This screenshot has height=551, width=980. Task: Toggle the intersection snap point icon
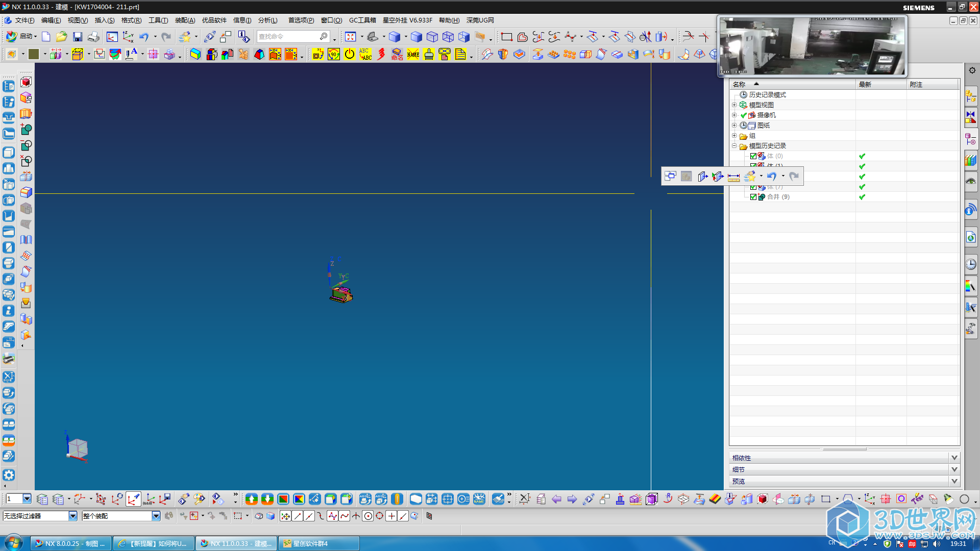pyautogui.click(x=356, y=516)
